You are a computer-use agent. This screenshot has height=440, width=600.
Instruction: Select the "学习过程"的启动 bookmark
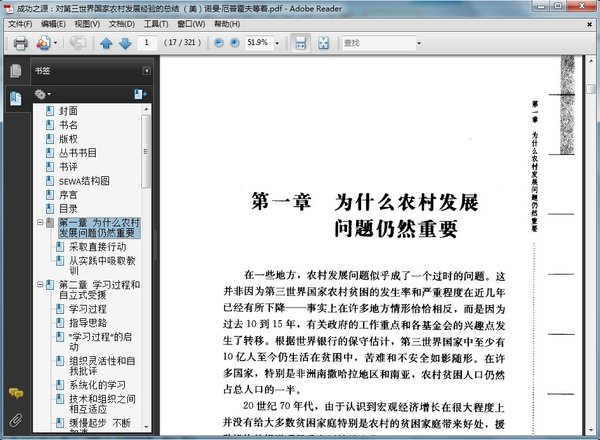tap(100, 342)
